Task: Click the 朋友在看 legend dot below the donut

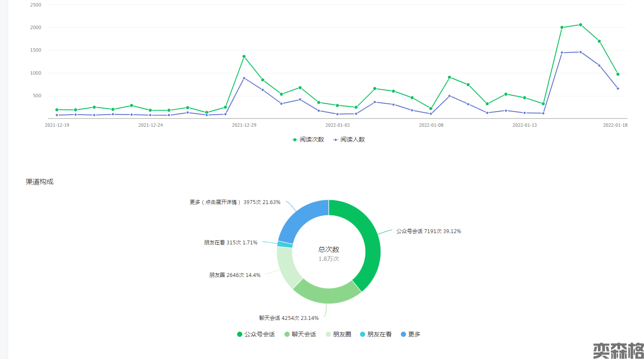Action: point(363,334)
